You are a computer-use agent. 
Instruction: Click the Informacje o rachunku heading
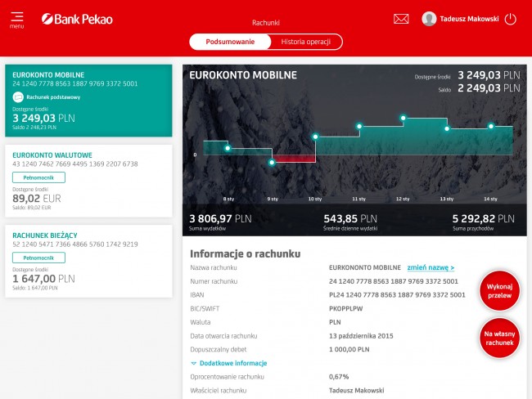click(x=245, y=253)
